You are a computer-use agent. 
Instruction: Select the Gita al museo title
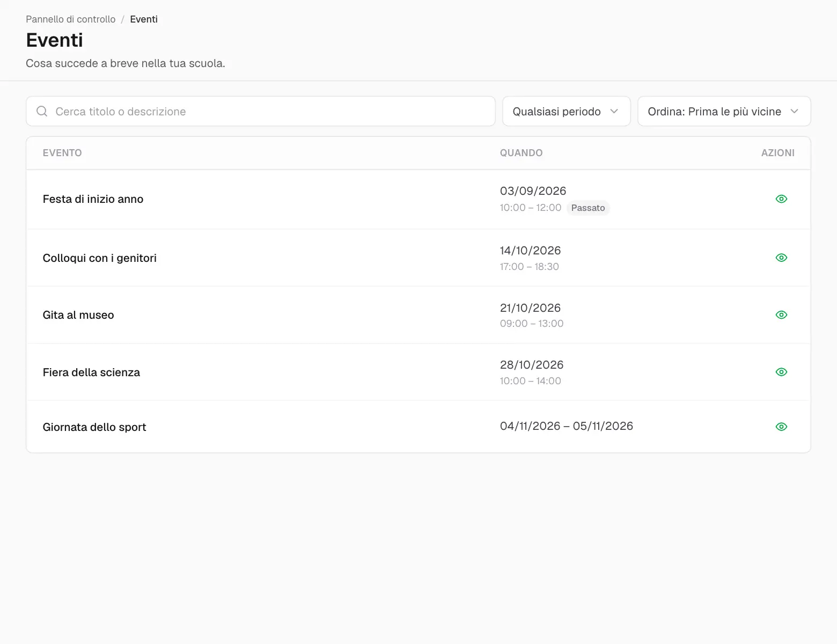(x=78, y=315)
